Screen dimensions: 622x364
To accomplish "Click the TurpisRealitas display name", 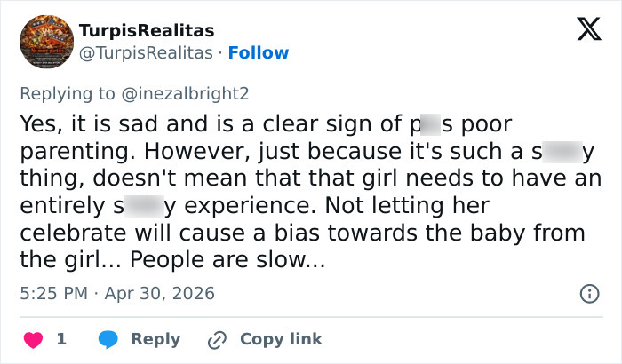I will click(147, 31).
